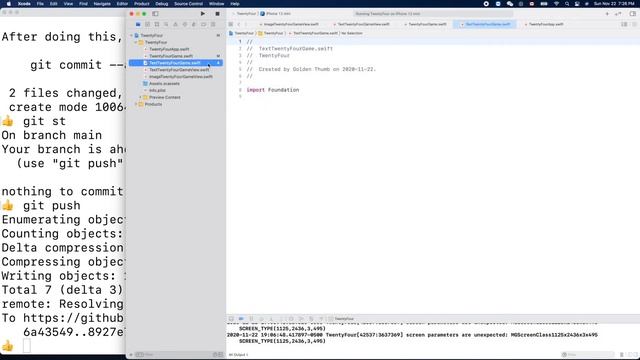Image resolution: width=640 pixels, height=360 pixels.
Task: Select TwentyFourApp.swift in navigator
Action: point(169,49)
